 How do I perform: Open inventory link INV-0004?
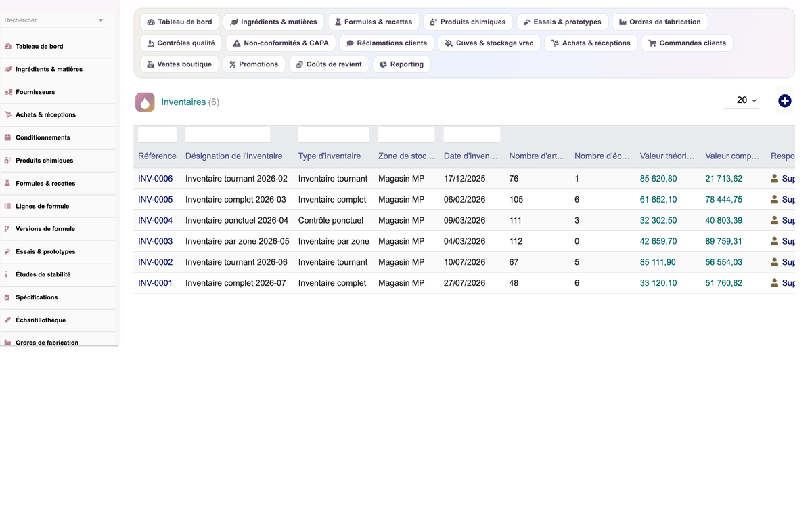coord(156,221)
